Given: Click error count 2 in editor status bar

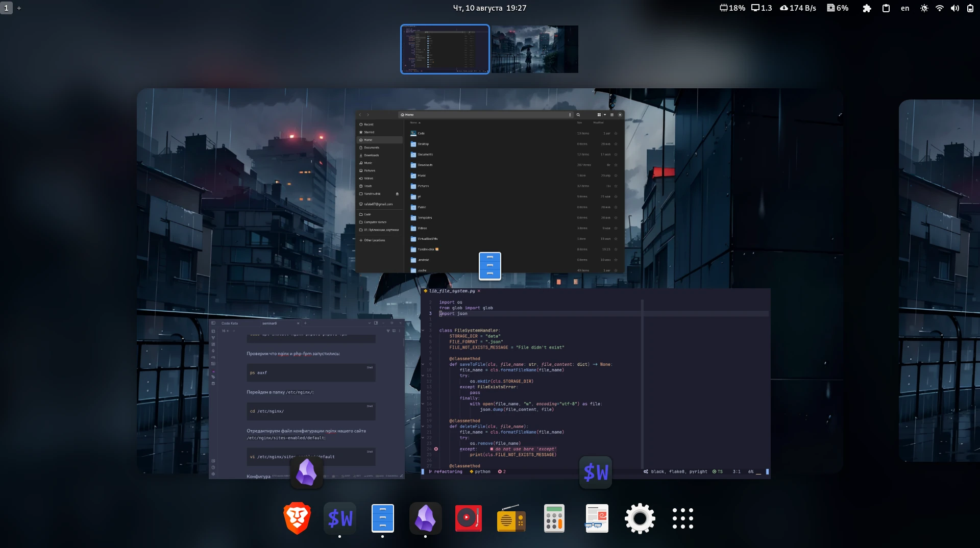Looking at the screenshot, I should click(502, 471).
